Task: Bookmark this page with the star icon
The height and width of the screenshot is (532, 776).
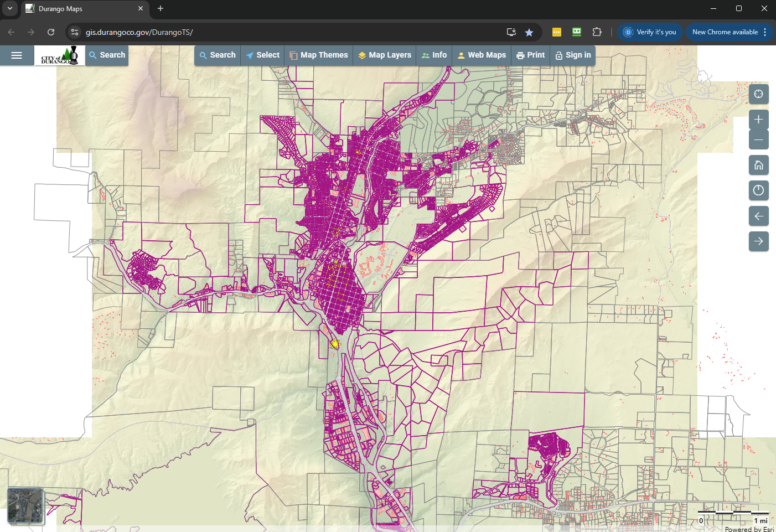Action: [x=529, y=32]
